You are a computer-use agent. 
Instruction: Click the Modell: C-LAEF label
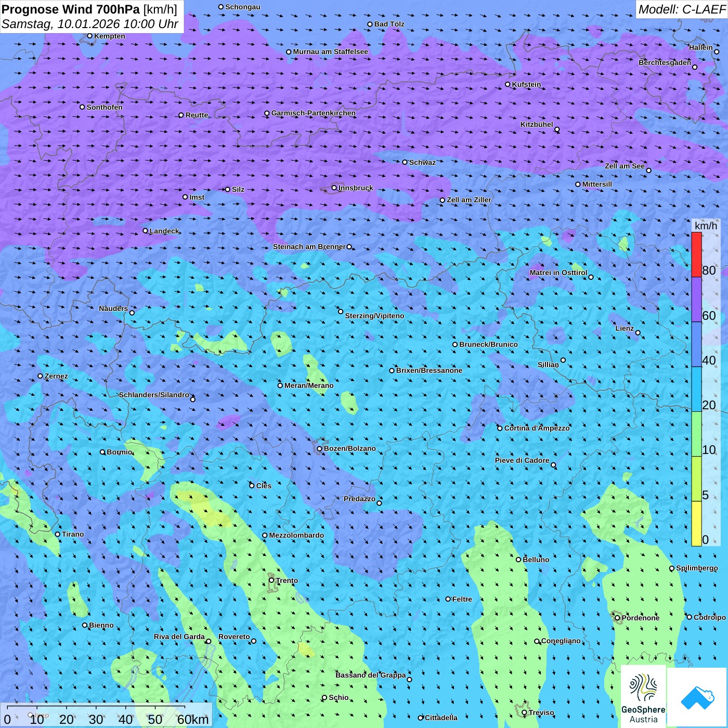point(681,9)
